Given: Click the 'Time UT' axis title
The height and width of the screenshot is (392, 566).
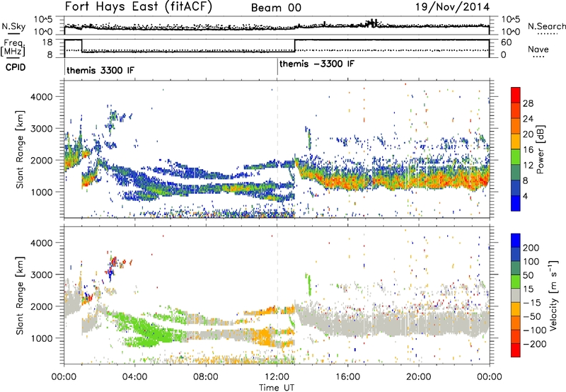Looking at the screenshot, I should [x=277, y=388].
